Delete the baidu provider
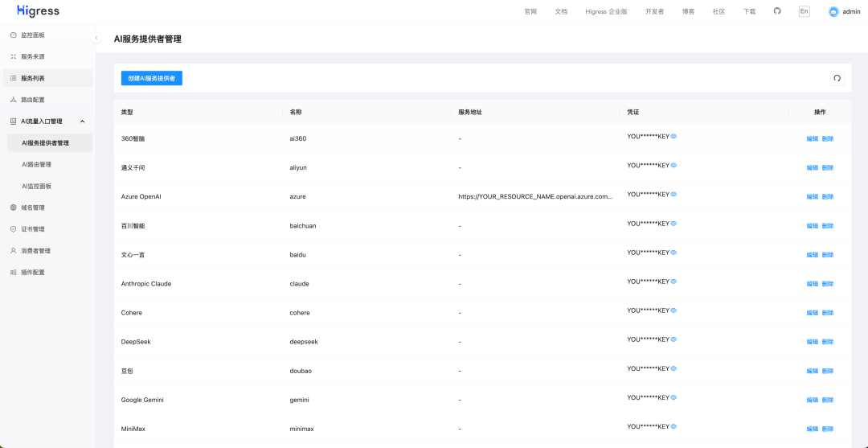 coord(828,255)
